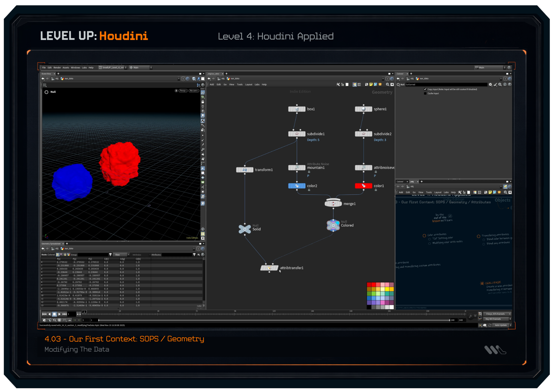Viewport: 552px width, 392px height.
Task: Open the Render menu
Action: point(57,68)
